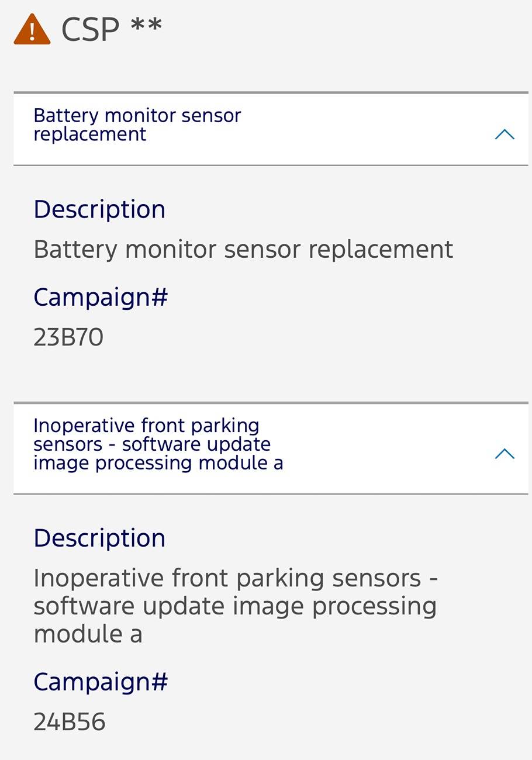Select the Battery monitor sensor replacement header title
The width and height of the screenshot is (532, 760).
[x=137, y=125]
